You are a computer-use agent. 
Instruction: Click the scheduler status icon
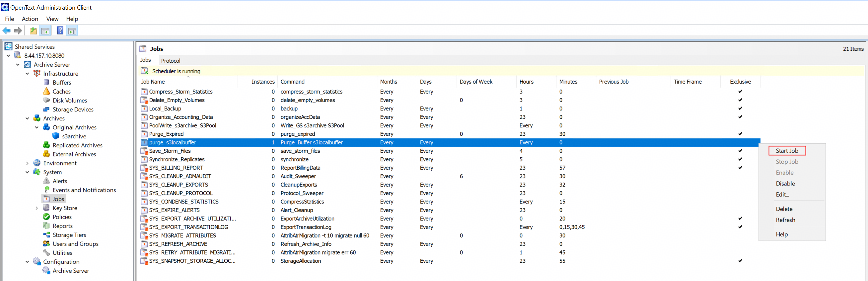[x=145, y=71]
